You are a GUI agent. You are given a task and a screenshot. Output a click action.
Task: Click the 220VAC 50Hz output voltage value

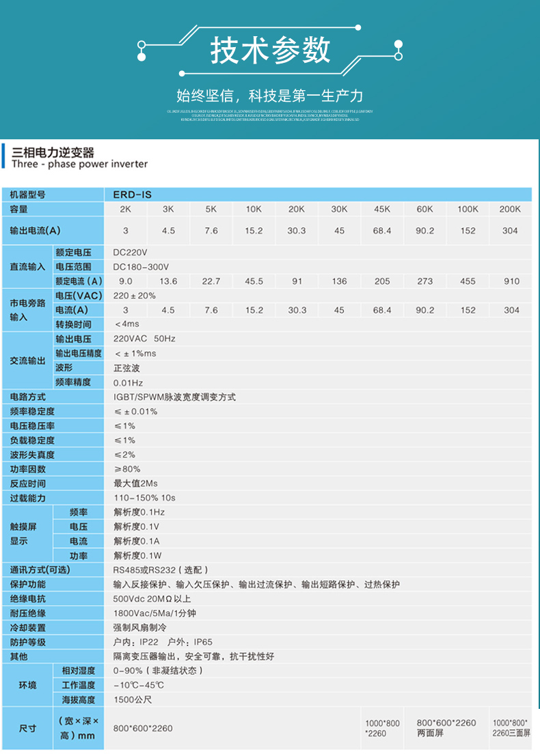click(144, 339)
